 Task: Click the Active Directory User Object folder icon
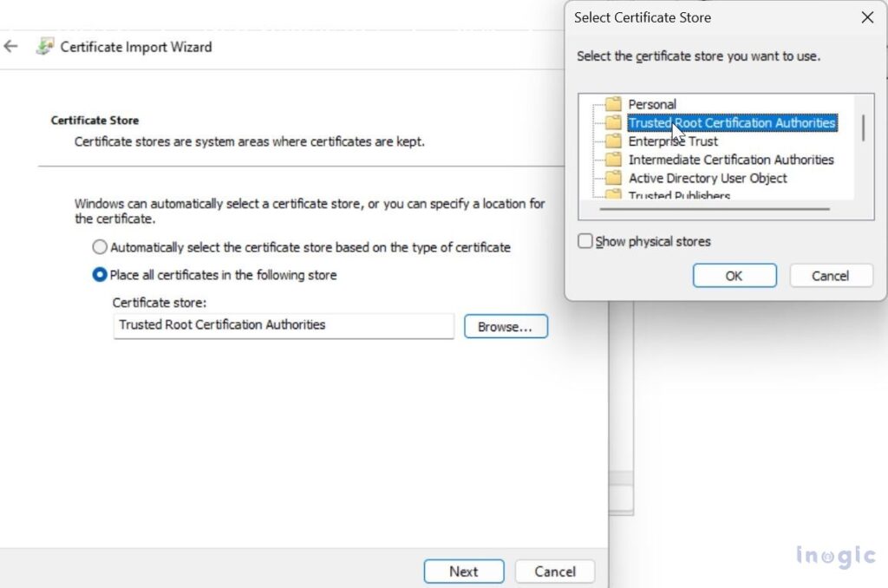613,178
